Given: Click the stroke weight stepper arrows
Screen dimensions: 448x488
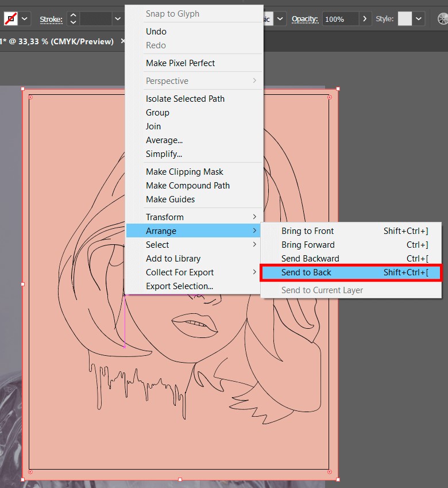Looking at the screenshot, I should click(73, 19).
